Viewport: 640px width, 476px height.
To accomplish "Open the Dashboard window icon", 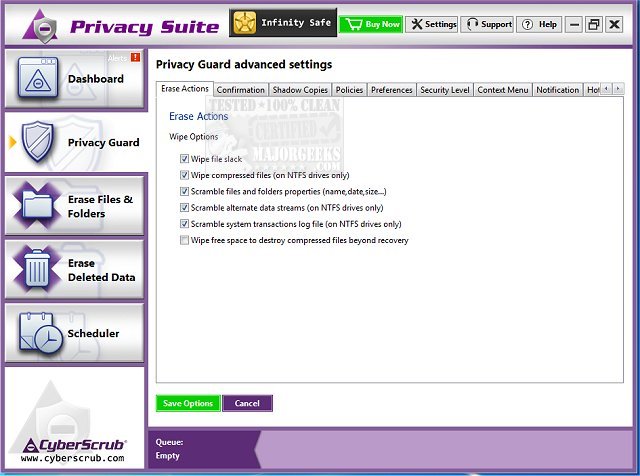I will (38, 78).
